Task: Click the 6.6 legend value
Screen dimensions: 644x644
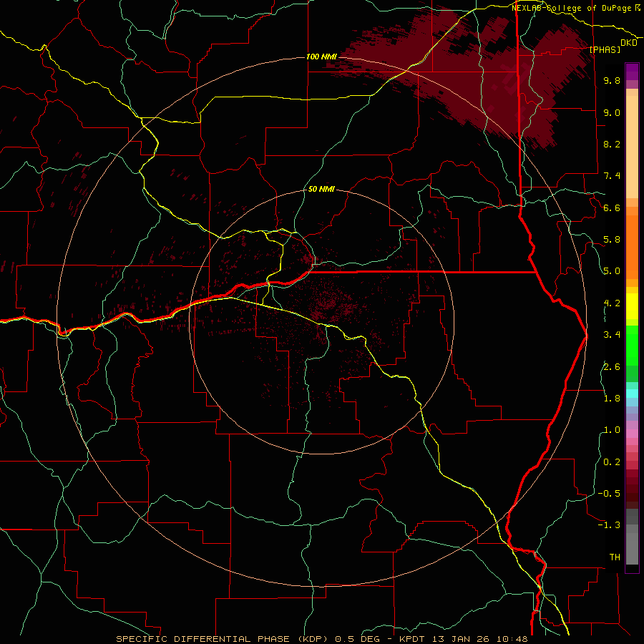Action: (x=612, y=208)
